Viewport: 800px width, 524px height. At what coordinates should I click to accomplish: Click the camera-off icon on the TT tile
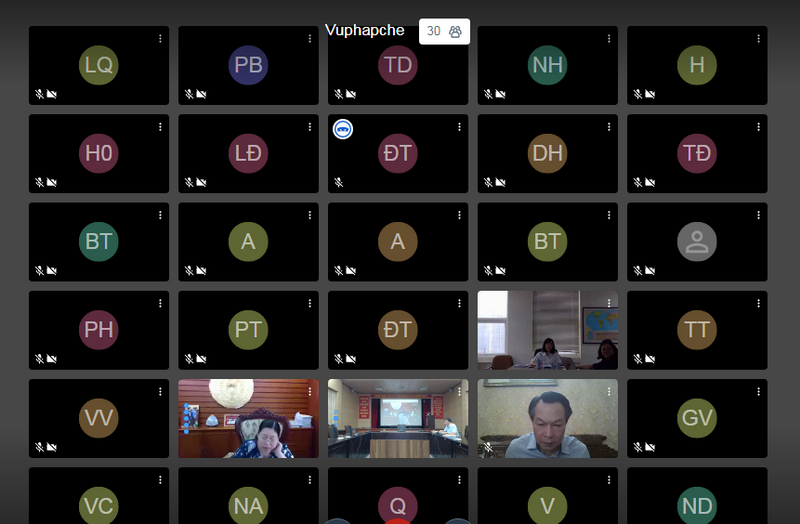[x=650, y=359]
